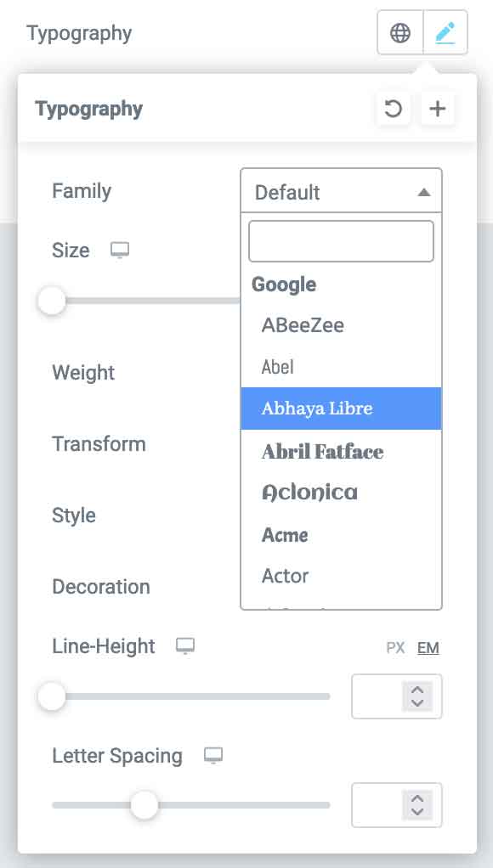493x868 pixels.
Task: Click the Letter Spacing slider handle
Action: tap(144, 805)
